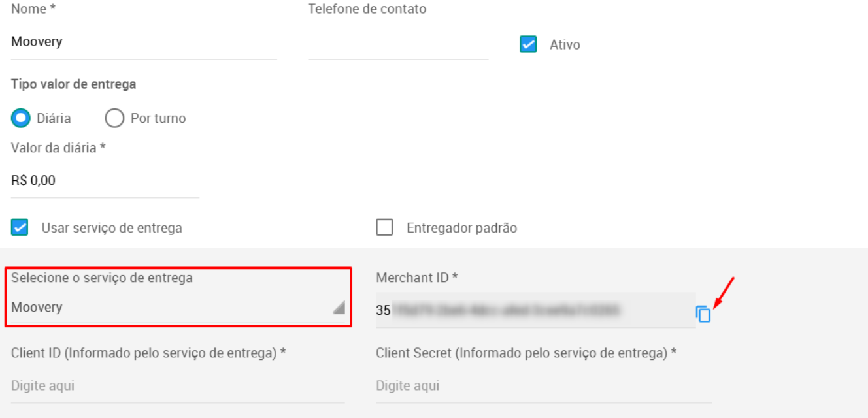The height and width of the screenshot is (418, 868).
Task: Focus the Nome field containing Moovery
Action: pyautogui.click(x=144, y=42)
